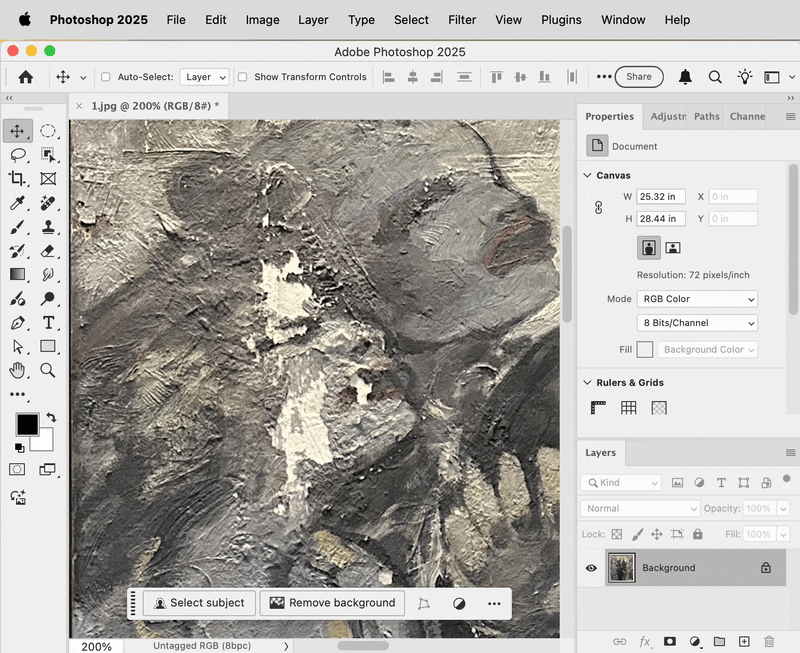Hide the Background layer with eye icon
800x653 pixels.
click(591, 568)
